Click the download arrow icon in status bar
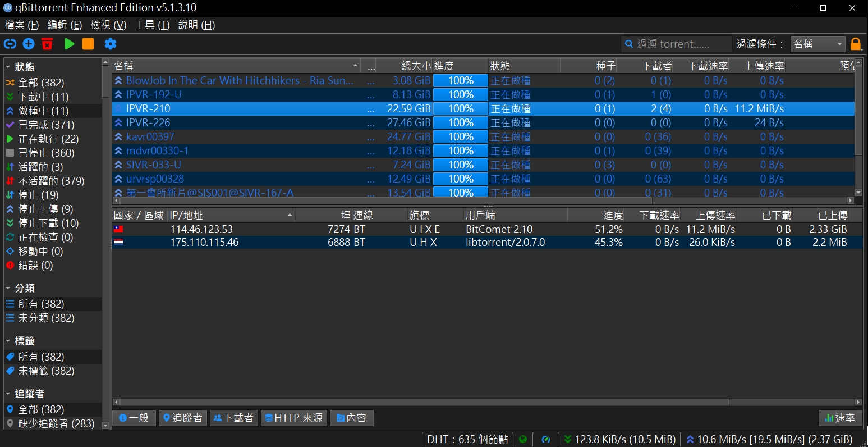868x447 pixels. click(x=568, y=439)
